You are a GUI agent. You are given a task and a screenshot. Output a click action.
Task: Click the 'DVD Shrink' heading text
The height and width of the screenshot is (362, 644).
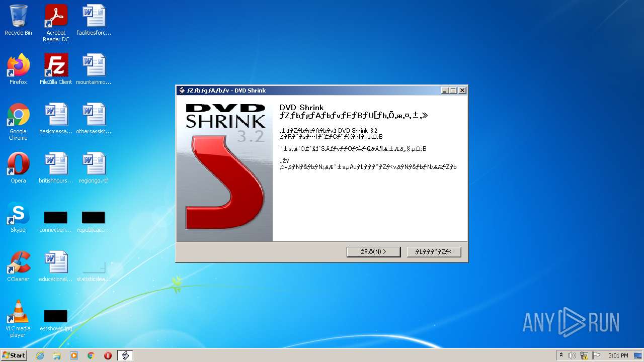click(x=301, y=107)
